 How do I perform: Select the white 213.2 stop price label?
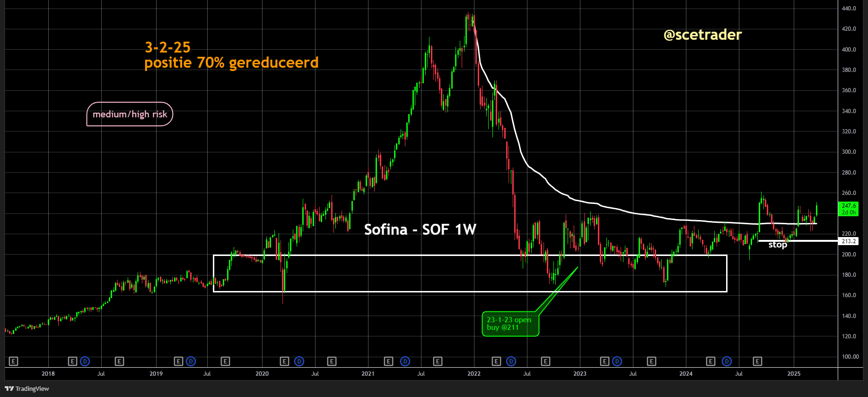849,241
